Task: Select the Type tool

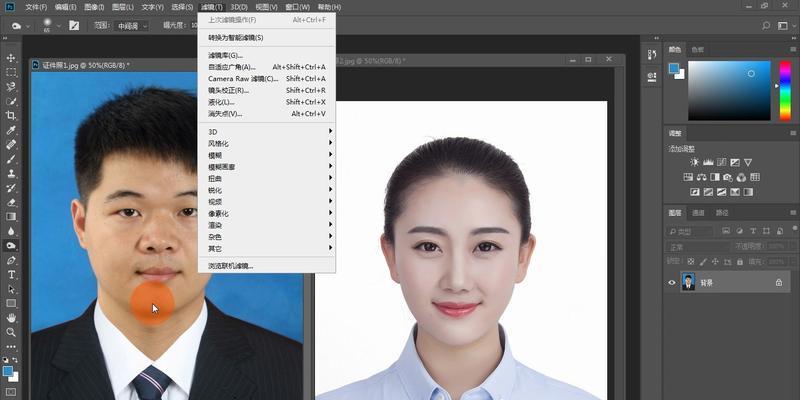Action: [x=11, y=274]
